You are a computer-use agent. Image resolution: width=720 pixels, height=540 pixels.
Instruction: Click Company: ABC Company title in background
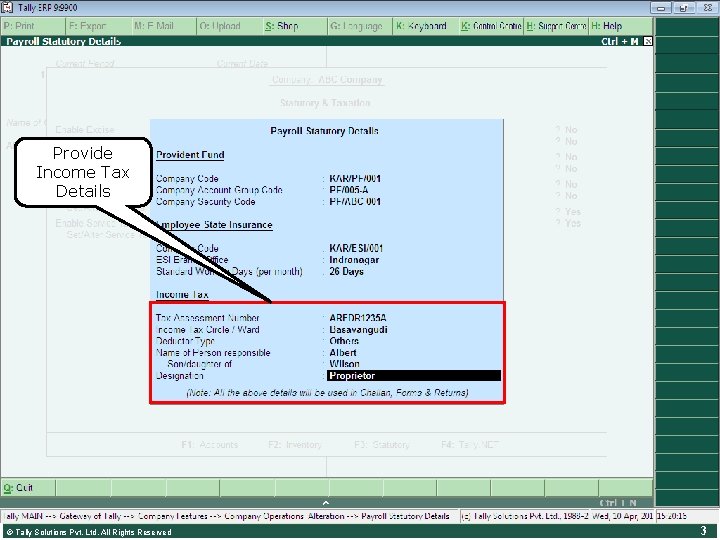click(327, 80)
